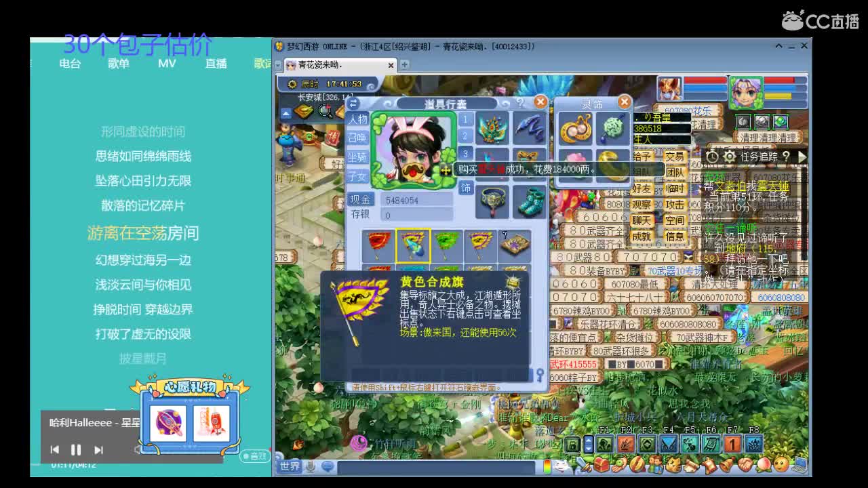The height and width of the screenshot is (488, 868).
Task: Click the 空间 space button
Action: tap(675, 220)
